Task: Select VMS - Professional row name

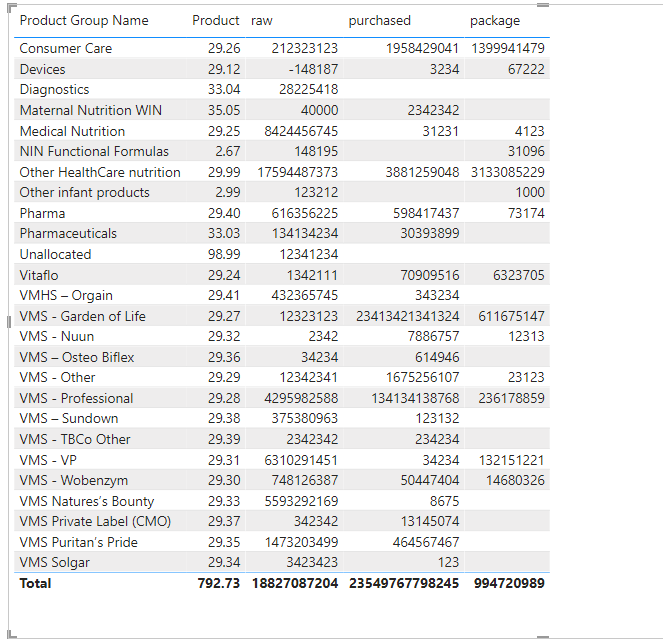Action: [x=76, y=398]
